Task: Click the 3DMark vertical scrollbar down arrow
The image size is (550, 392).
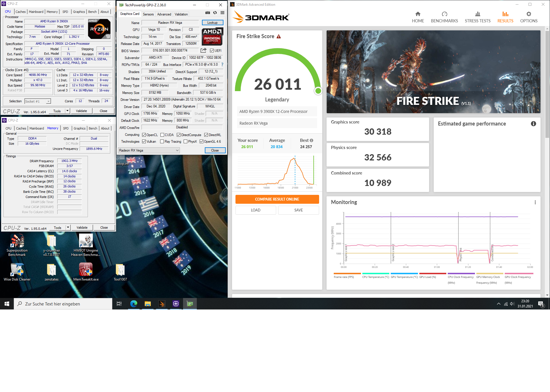Action: (x=547, y=295)
